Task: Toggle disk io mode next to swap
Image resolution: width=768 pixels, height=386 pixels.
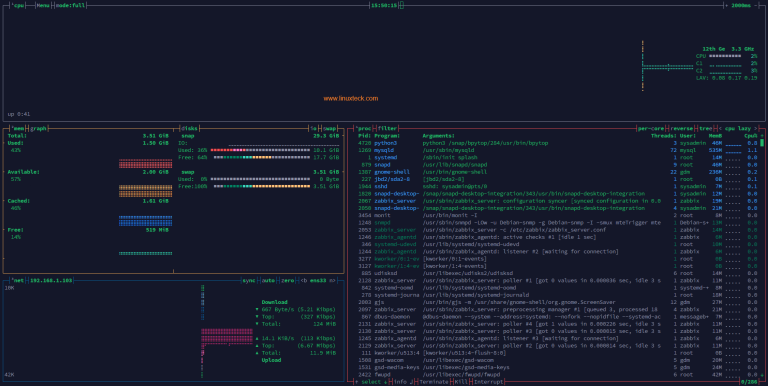Action: [x=313, y=128]
